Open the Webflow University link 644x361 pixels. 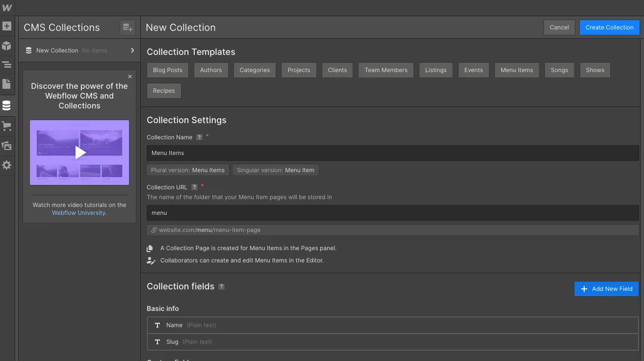coord(79,213)
